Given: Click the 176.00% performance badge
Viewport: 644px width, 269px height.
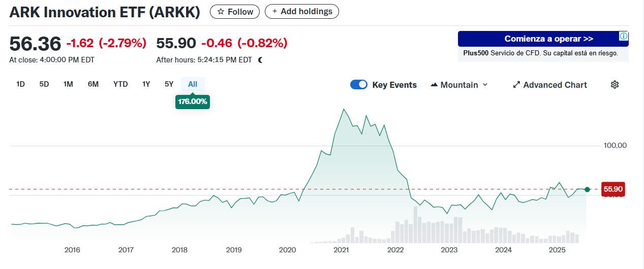Looking at the screenshot, I should point(193,102).
